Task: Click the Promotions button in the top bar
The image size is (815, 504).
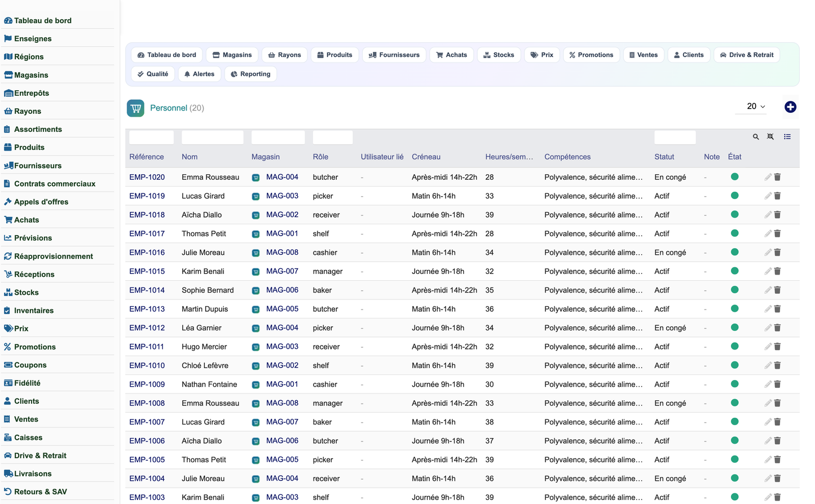Action: click(591, 55)
